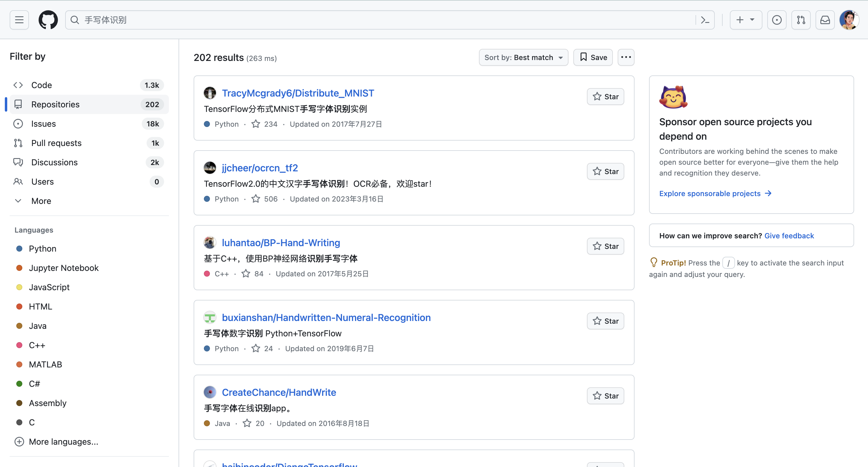Star the Handwritten-Numeral-Recognition repository
The image size is (868, 467).
click(x=605, y=321)
